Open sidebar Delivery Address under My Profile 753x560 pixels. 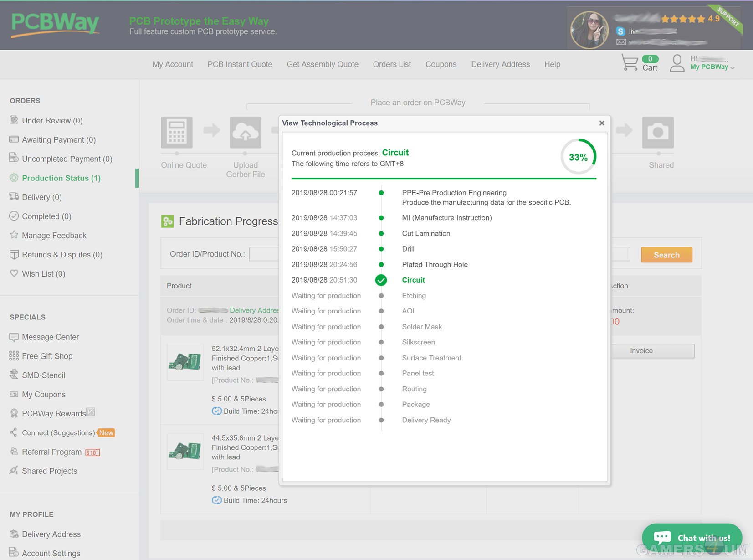coord(51,534)
